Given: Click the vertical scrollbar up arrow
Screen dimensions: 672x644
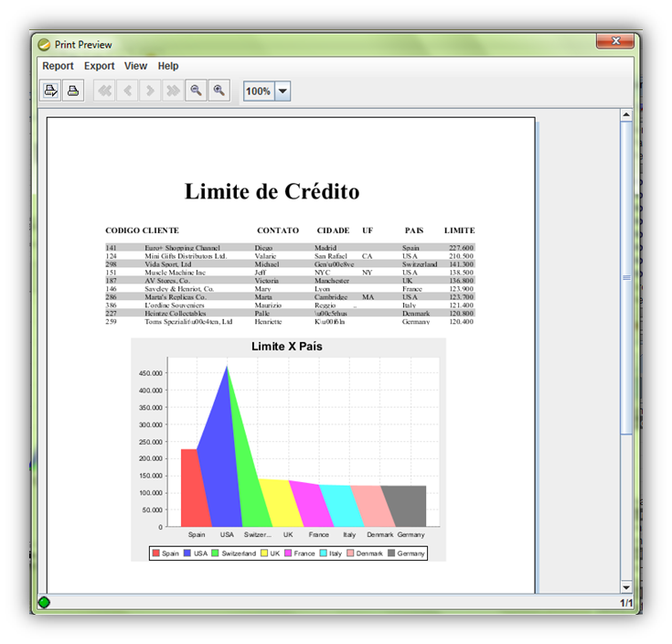Looking at the screenshot, I should [x=626, y=115].
